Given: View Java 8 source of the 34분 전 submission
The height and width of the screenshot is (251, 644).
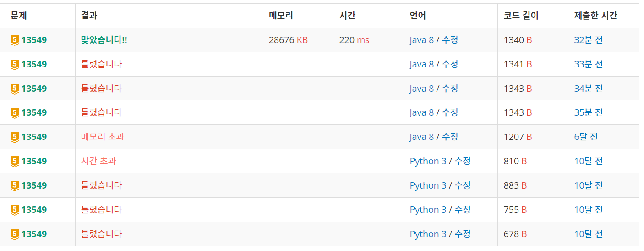Looking at the screenshot, I should point(421,89).
